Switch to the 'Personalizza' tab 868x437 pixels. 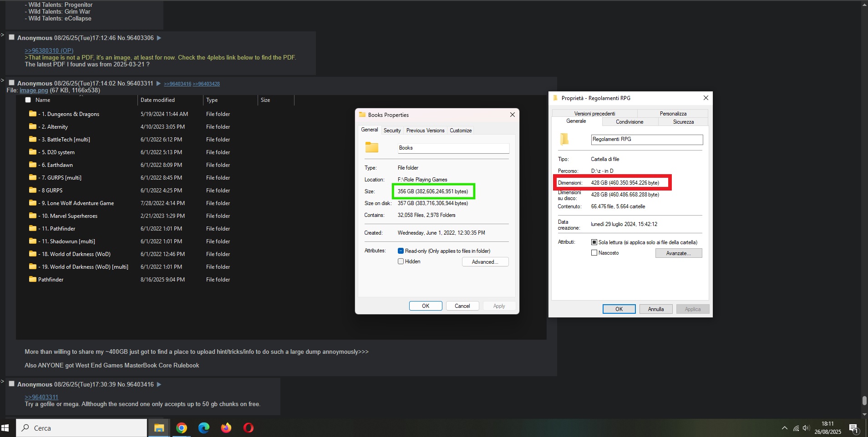pos(673,114)
